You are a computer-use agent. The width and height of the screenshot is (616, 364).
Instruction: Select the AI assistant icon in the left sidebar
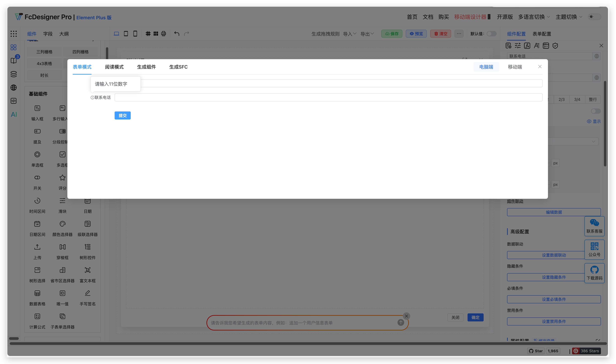click(13, 114)
